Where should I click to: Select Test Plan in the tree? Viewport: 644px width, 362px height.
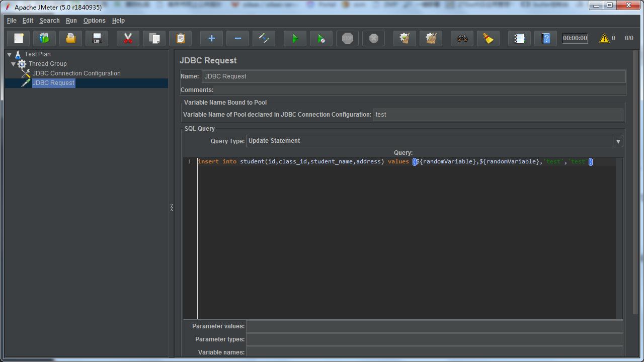pyautogui.click(x=38, y=54)
